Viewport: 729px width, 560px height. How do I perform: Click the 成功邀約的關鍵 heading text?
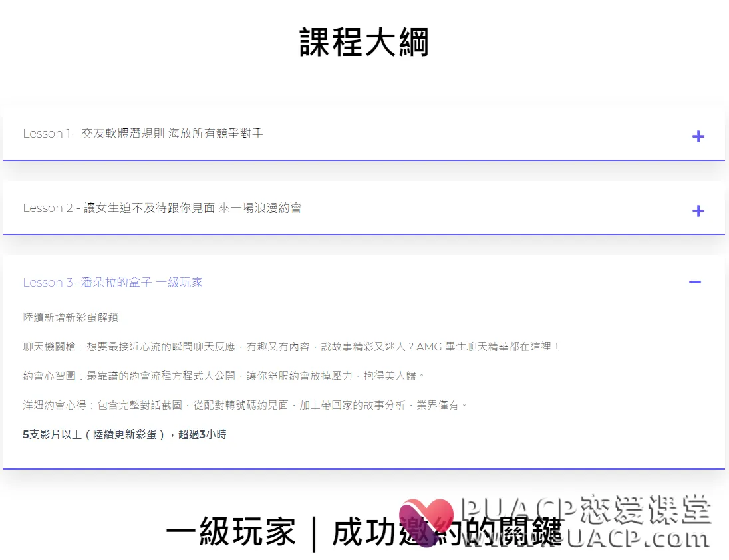(x=447, y=531)
